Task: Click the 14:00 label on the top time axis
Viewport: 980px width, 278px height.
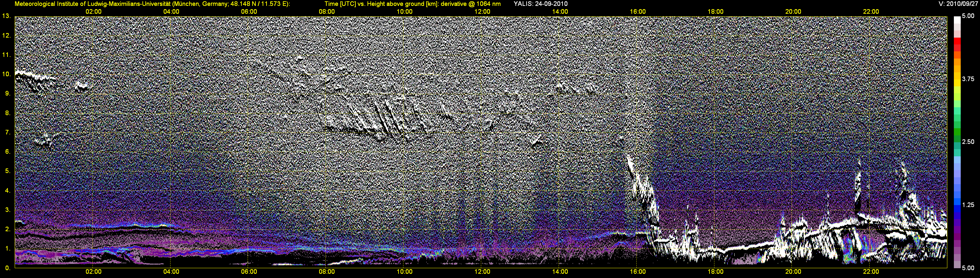Action: pyautogui.click(x=560, y=11)
